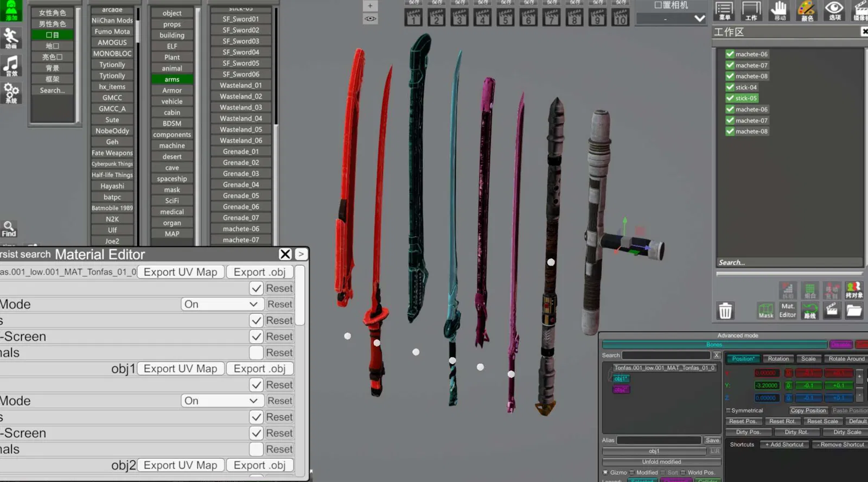Click the Y position value field -3.20000
The height and width of the screenshot is (482, 868).
[767, 385]
